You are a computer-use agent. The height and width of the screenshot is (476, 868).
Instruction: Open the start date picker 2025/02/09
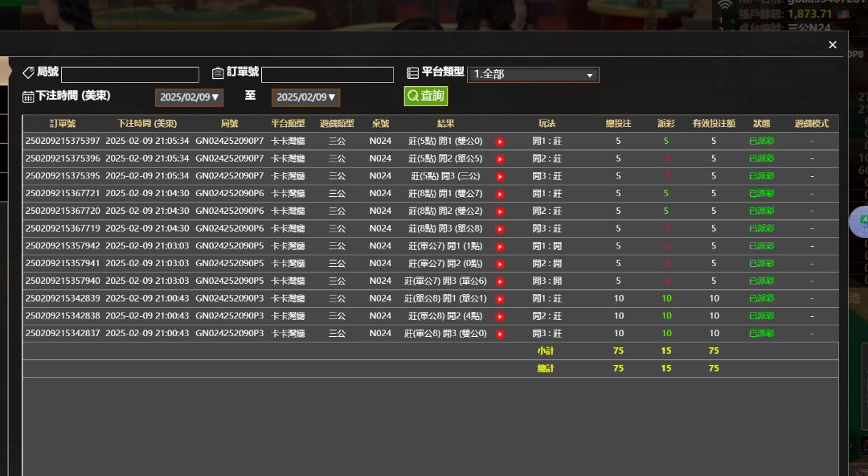(189, 97)
